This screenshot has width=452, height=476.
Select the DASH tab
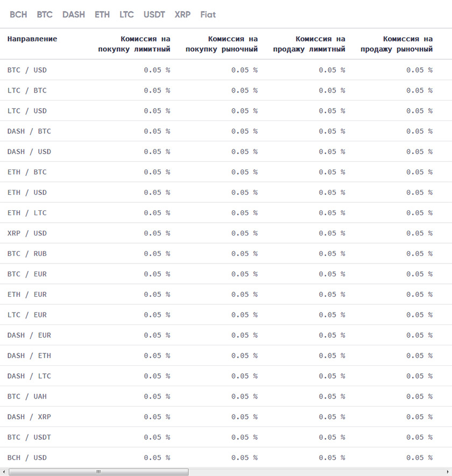tap(74, 15)
